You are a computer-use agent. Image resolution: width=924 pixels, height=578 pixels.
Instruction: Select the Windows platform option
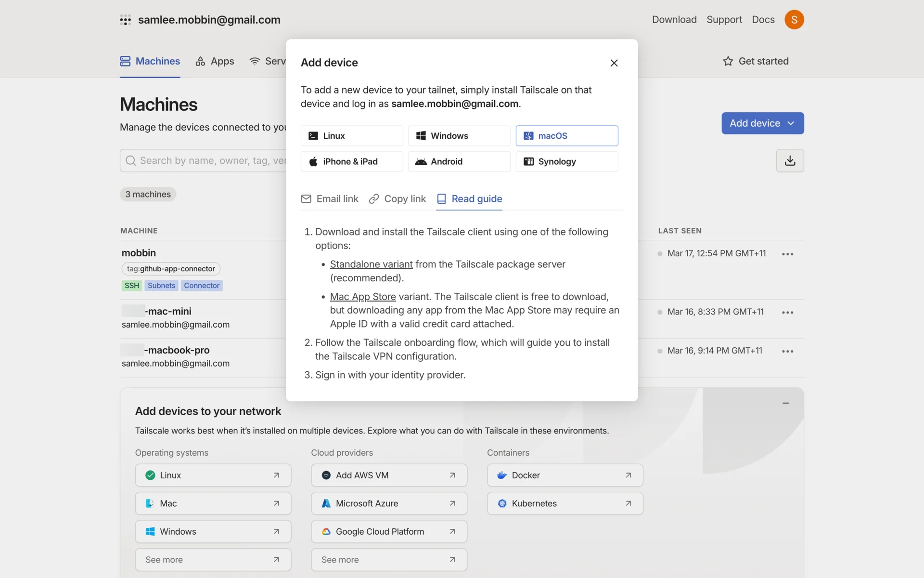[x=459, y=136]
